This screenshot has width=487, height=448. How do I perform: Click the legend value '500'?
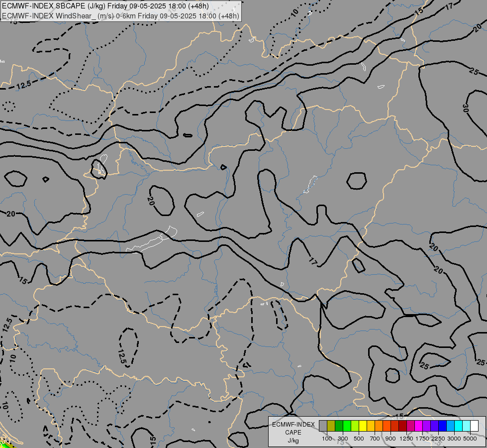coord(359,439)
